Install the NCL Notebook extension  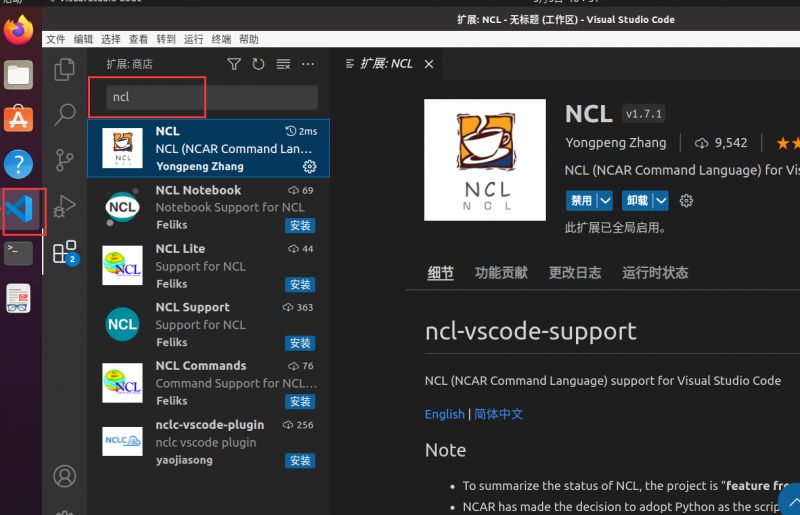point(300,226)
